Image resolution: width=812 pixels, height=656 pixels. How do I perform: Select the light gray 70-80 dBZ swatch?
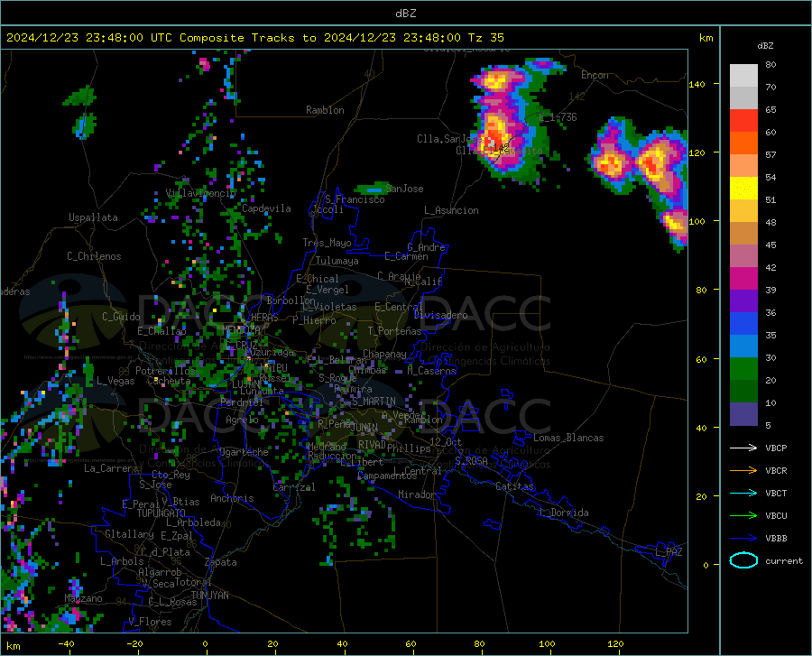tap(743, 76)
